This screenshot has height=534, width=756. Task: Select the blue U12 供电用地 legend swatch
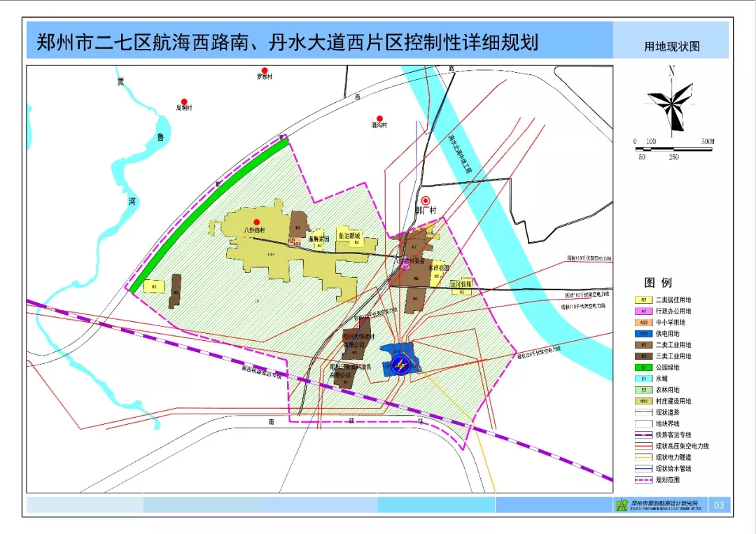tap(643, 334)
